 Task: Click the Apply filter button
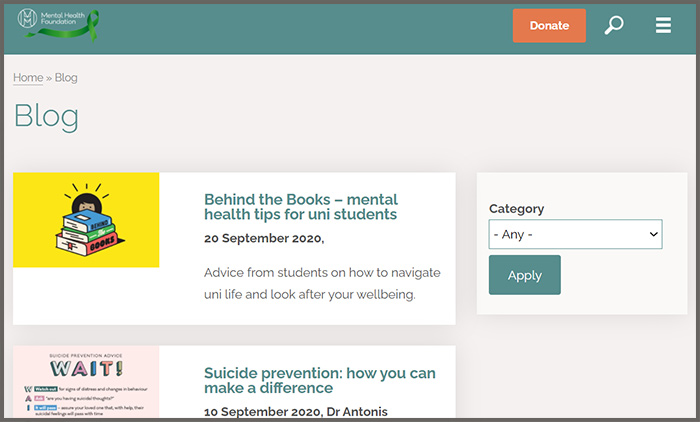click(525, 275)
